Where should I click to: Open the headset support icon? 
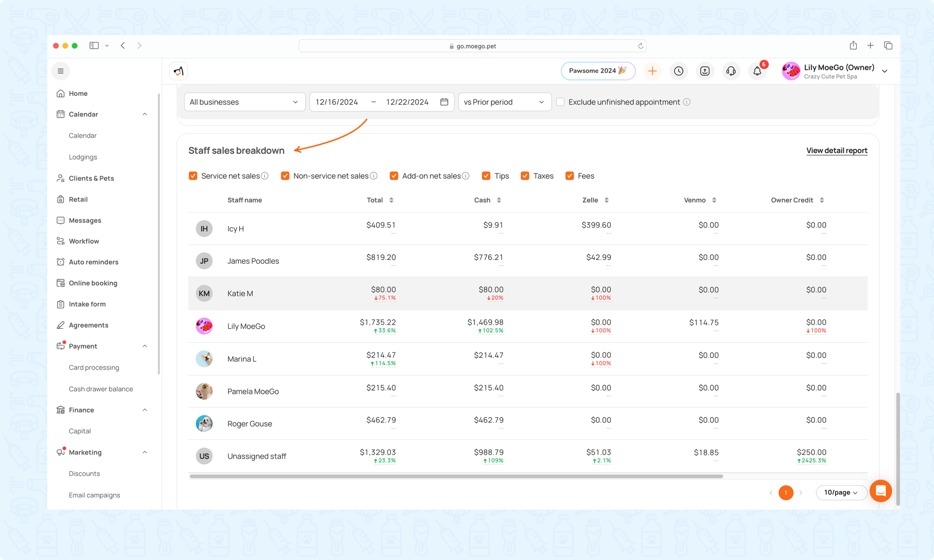click(731, 71)
